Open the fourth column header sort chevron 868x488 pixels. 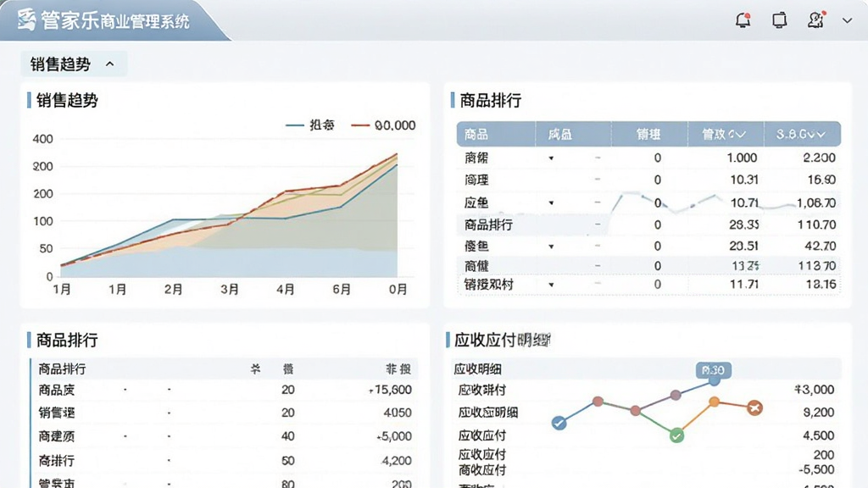click(741, 135)
